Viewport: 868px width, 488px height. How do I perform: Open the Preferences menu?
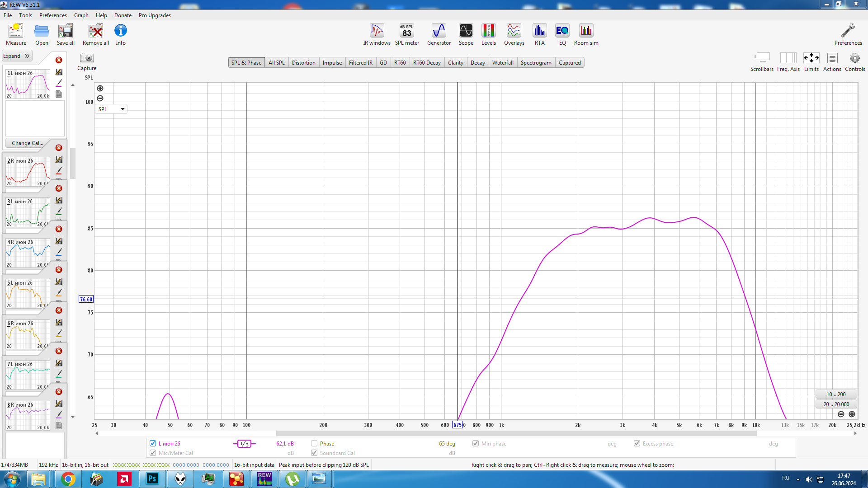[53, 15]
